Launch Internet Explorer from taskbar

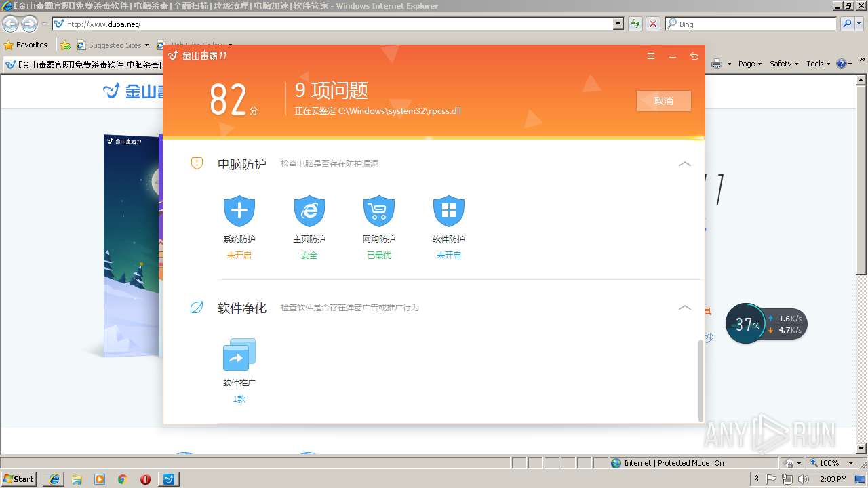[x=54, y=479]
